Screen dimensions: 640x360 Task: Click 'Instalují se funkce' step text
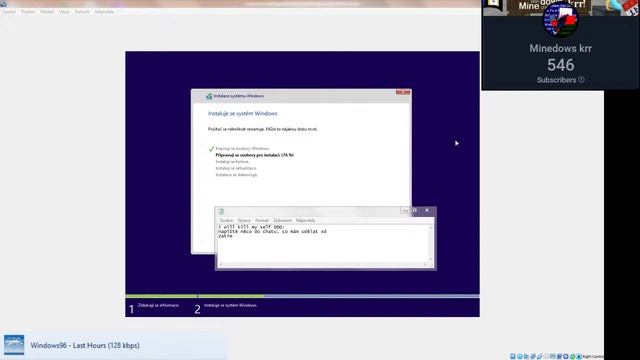tap(232, 162)
